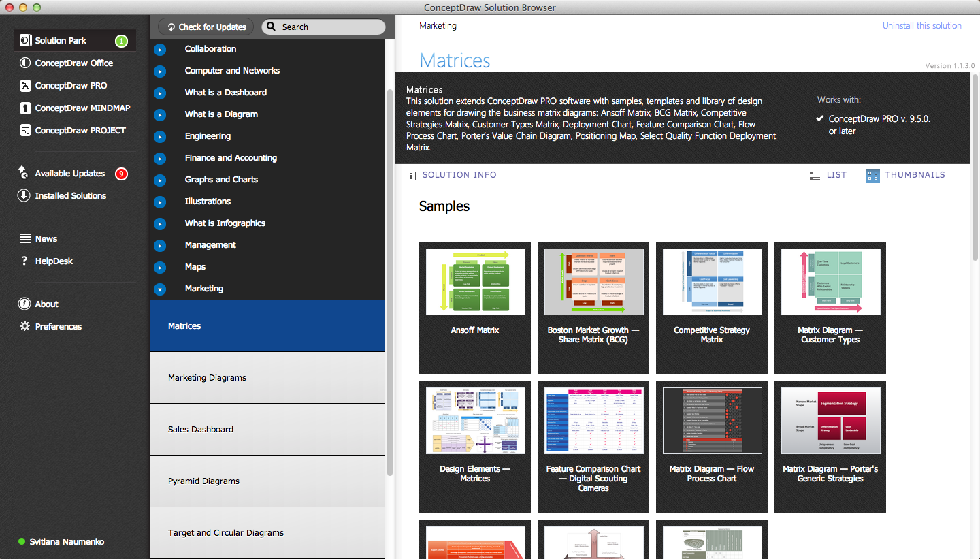
Task: Click the red Available Updates count badge
Action: click(121, 174)
